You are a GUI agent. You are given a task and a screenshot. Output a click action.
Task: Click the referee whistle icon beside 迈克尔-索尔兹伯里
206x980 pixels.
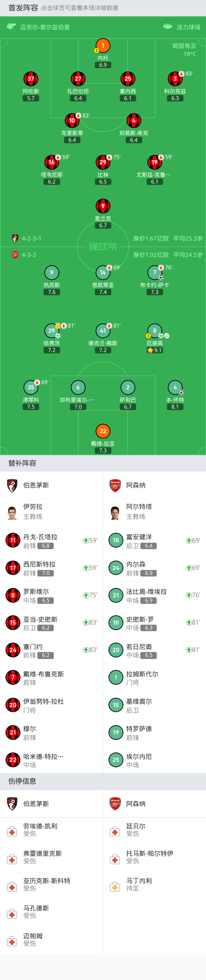(11, 26)
